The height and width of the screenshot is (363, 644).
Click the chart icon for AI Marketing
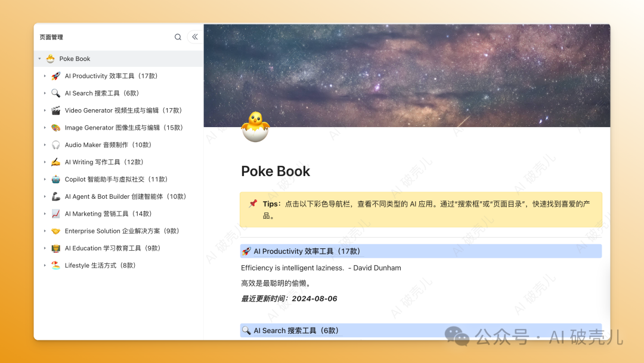point(55,214)
